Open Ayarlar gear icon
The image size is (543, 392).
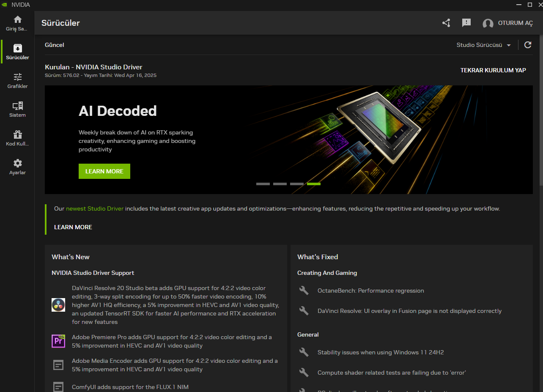click(x=17, y=163)
